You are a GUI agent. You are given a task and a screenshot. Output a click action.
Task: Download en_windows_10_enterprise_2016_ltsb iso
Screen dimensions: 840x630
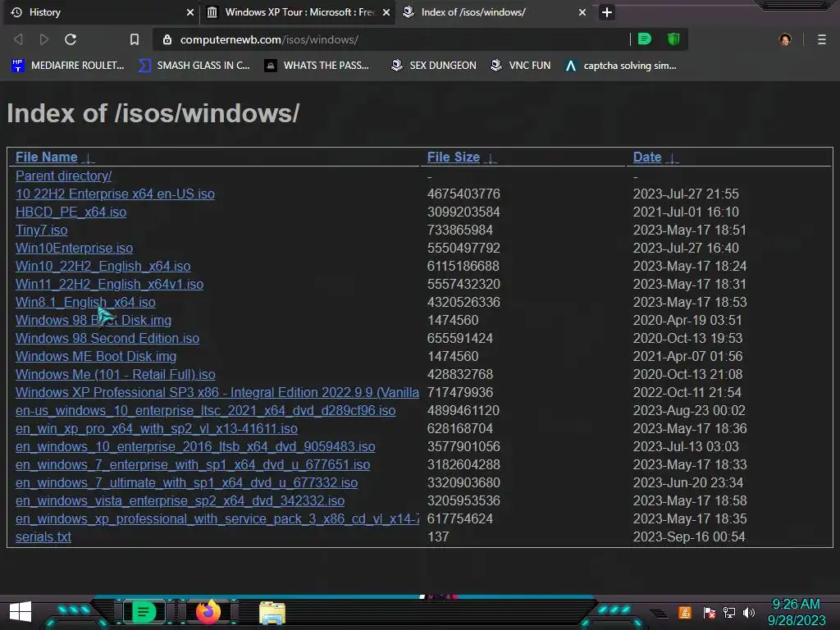[195, 446]
